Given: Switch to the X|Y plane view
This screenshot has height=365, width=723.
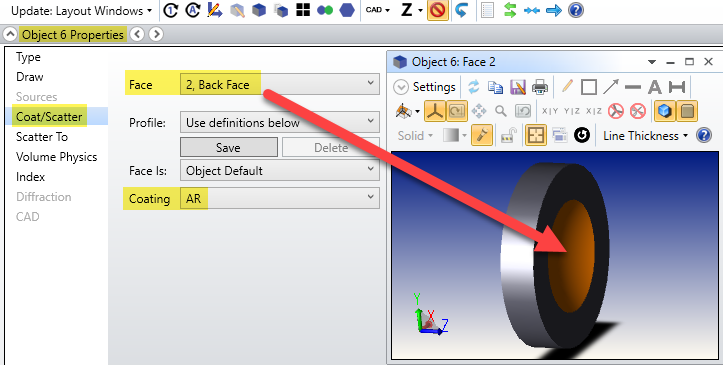Looking at the screenshot, I should coord(550,111).
